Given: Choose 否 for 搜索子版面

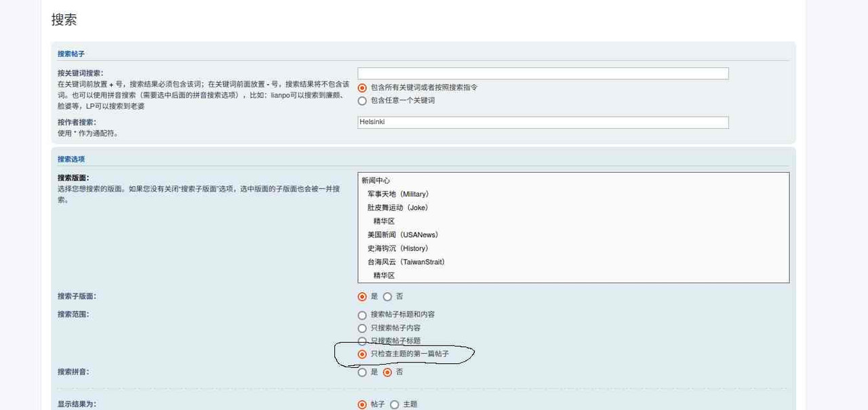Looking at the screenshot, I should pos(387,296).
